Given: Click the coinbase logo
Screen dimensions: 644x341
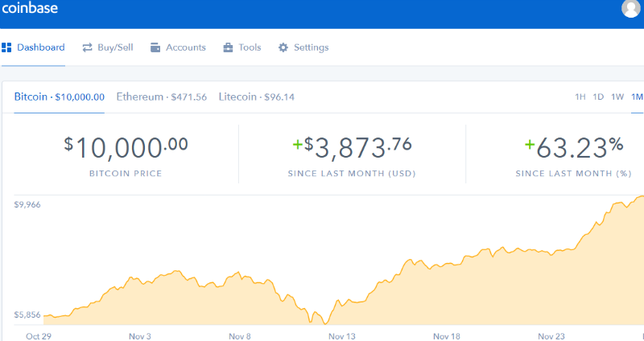Looking at the screenshot, I should coord(30,9).
